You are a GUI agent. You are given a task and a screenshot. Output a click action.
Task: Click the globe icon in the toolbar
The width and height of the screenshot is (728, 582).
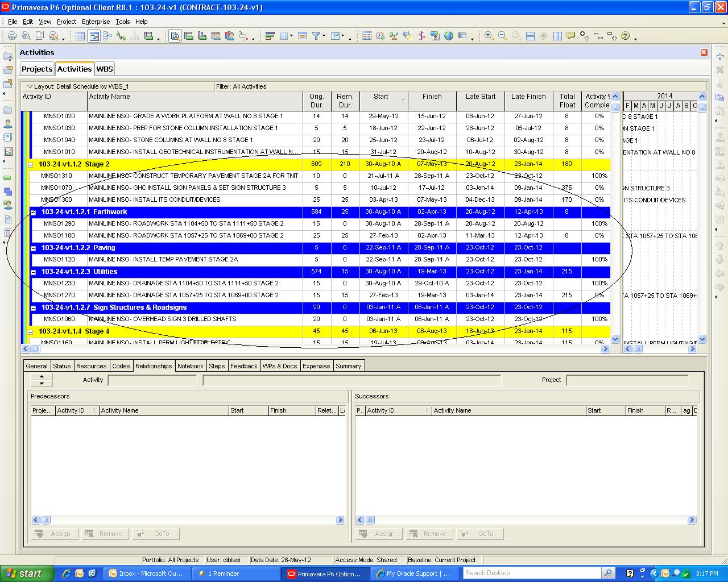click(x=449, y=36)
